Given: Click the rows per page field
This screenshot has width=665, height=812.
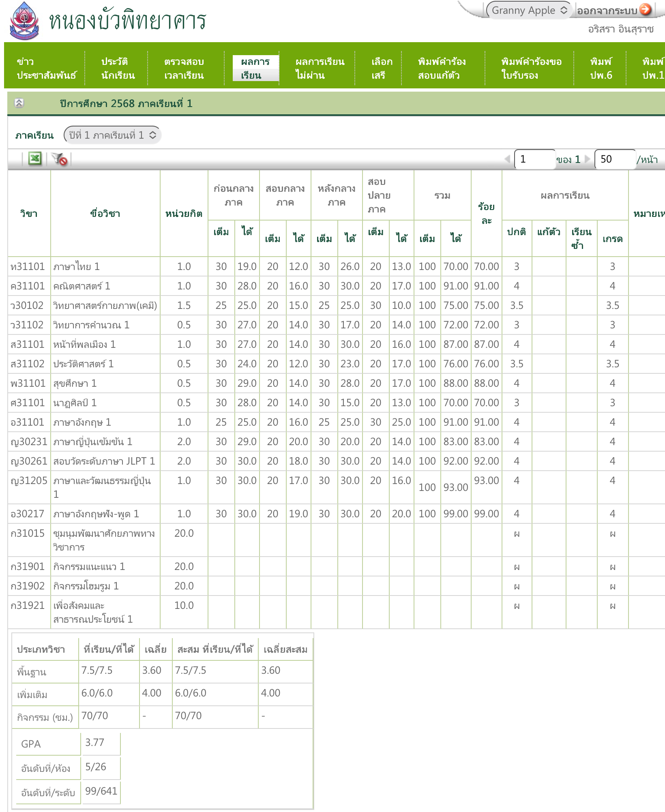Looking at the screenshot, I should pos(614,159).
